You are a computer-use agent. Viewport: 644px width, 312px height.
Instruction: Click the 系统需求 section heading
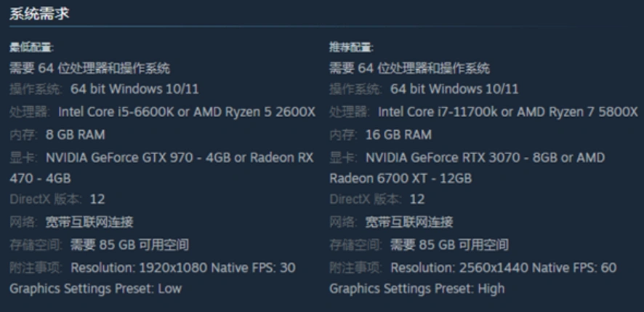39,14
